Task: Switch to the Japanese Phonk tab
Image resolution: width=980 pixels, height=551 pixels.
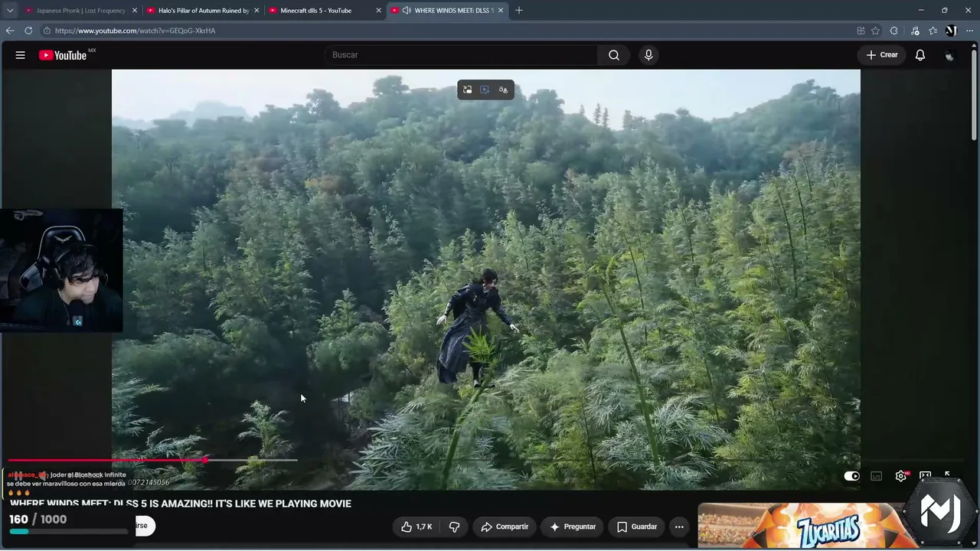Action: (80, 11)
